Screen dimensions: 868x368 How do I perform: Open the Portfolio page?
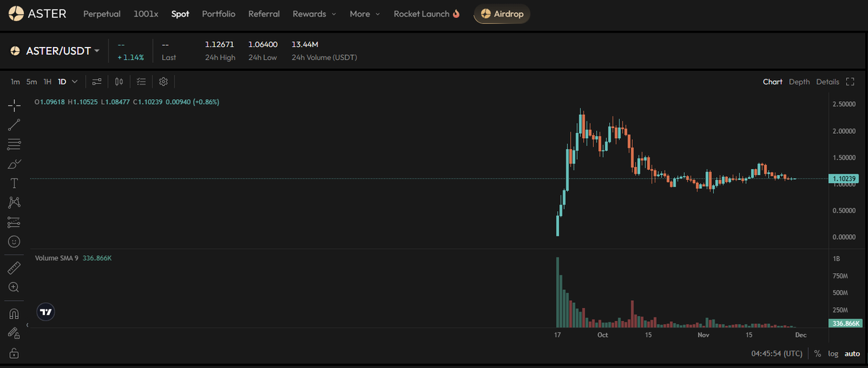(218, 14)
